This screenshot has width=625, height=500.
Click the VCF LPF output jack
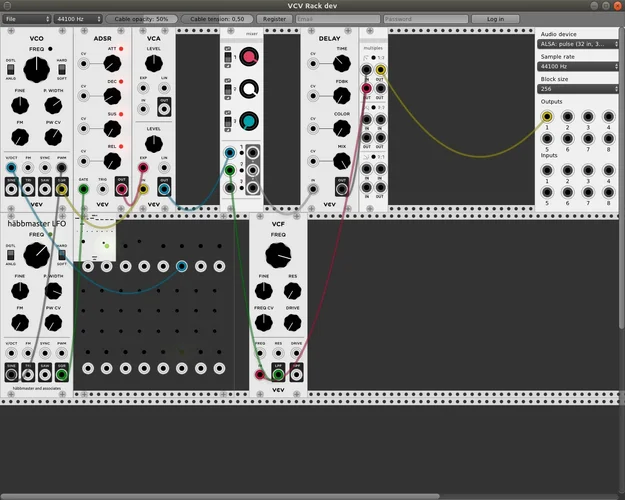tap(279, 375)
